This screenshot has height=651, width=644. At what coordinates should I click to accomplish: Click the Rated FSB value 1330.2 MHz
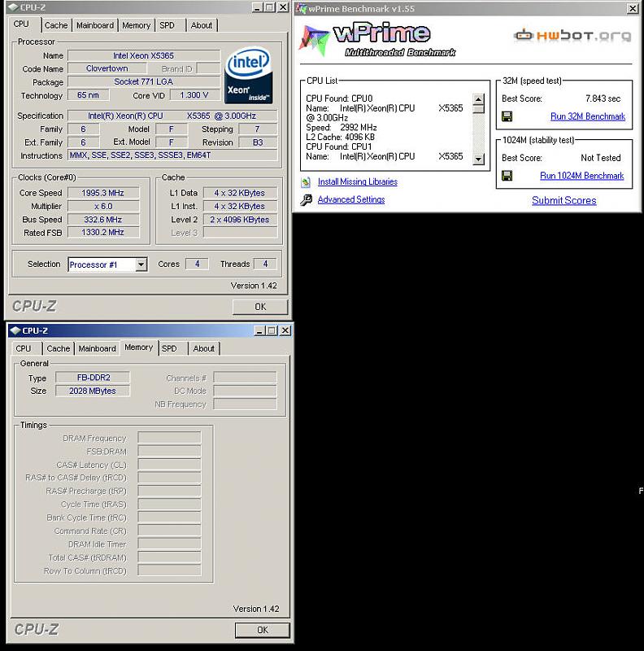click(103, 233)
